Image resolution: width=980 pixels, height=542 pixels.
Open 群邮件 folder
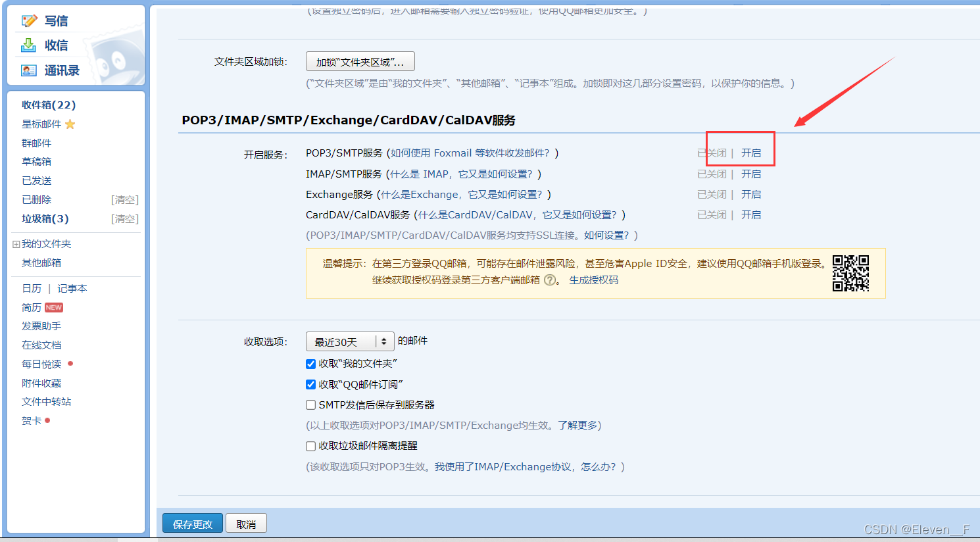pos(36,143)
